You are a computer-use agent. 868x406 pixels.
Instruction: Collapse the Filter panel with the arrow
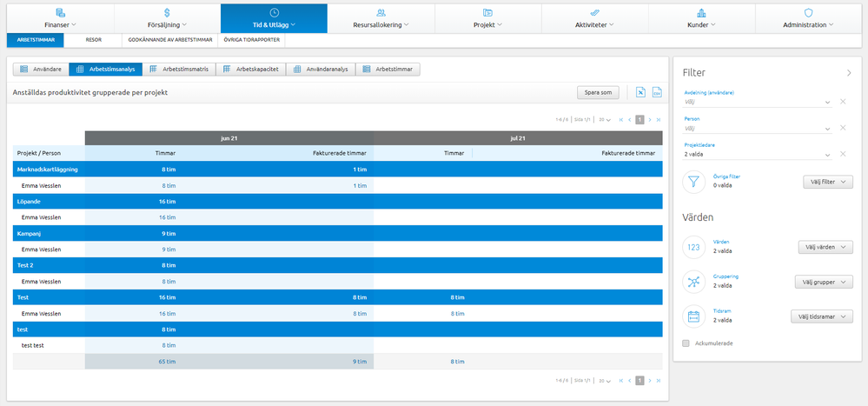click(x=849, y=72)
